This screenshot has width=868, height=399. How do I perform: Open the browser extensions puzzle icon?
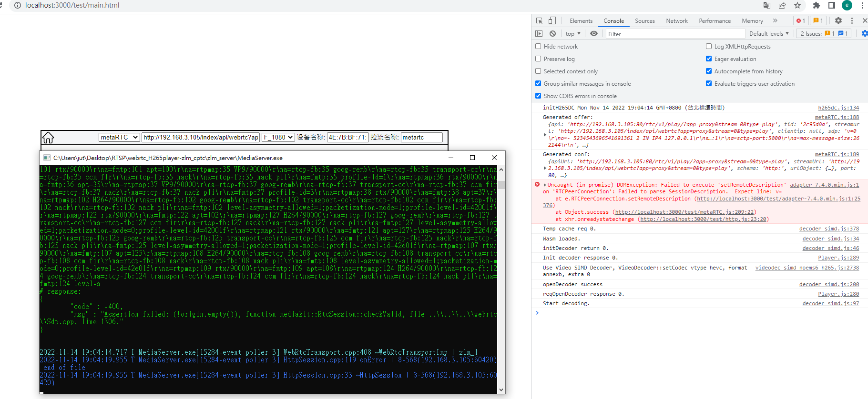817,5
